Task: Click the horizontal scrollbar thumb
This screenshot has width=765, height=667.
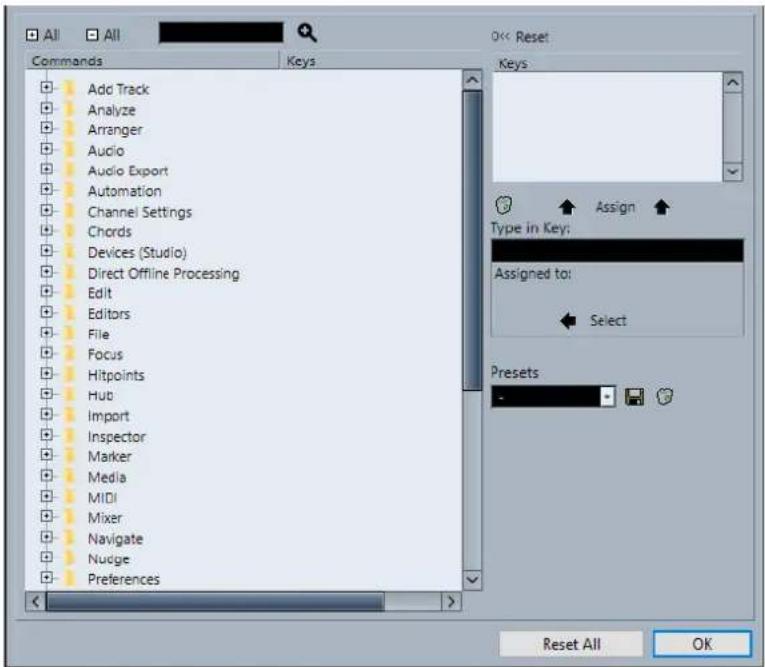Action: tap(215, 602)
